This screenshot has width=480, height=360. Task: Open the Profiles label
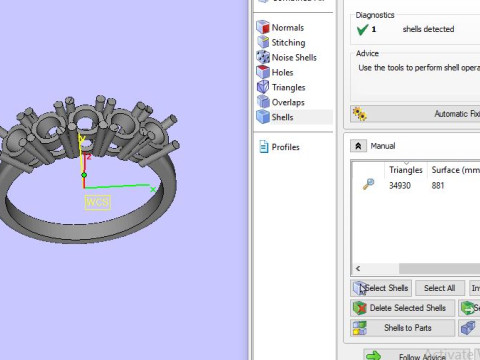pyautogui.click(x=285, y=147)
